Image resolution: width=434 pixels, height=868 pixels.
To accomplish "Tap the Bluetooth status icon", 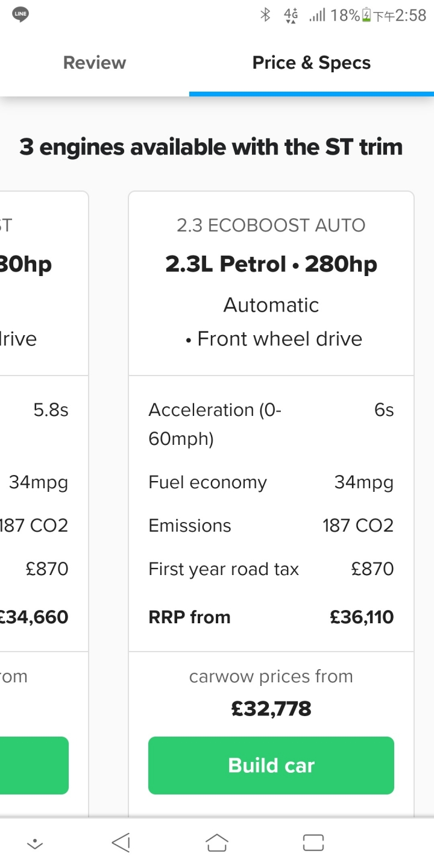I will click(x=265, y=15).
